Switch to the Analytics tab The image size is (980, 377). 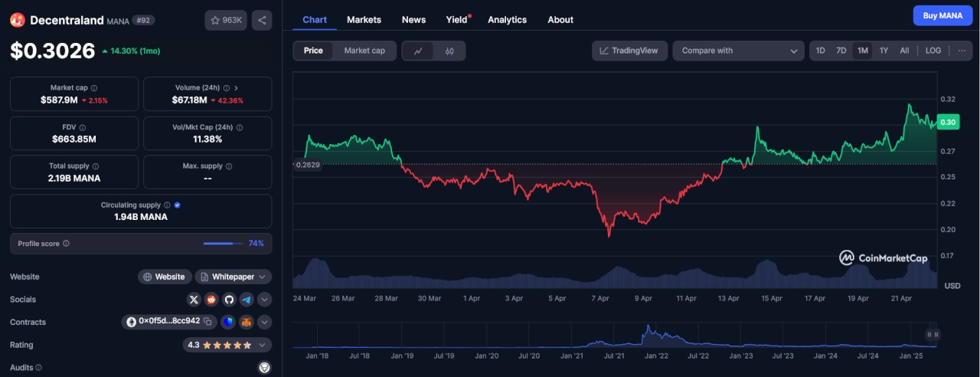507,20
